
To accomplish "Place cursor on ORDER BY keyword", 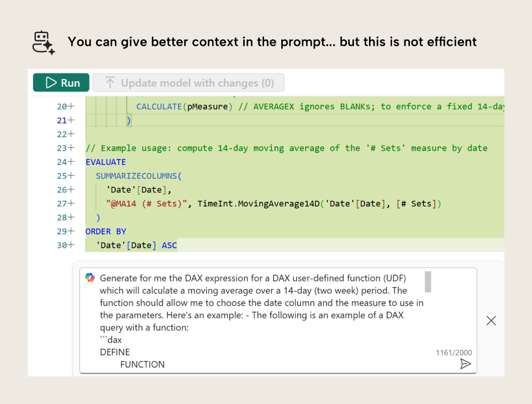I will click(x=106, y=231).
